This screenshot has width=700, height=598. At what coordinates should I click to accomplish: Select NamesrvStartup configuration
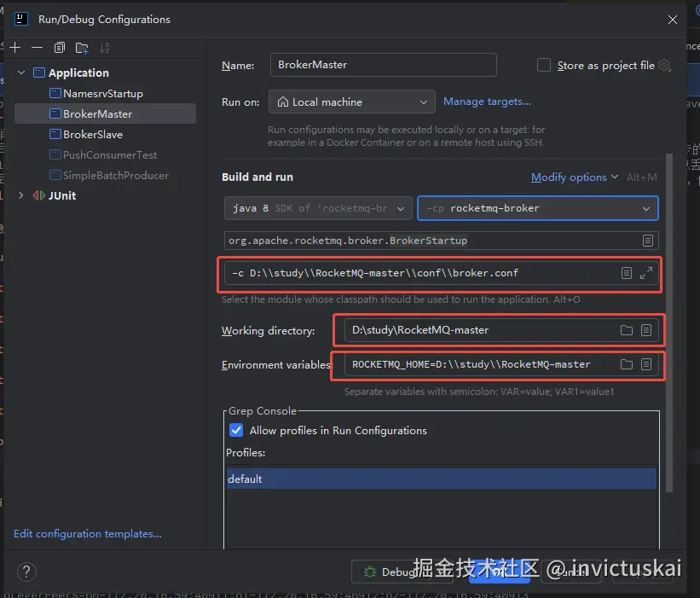(103, 94)
